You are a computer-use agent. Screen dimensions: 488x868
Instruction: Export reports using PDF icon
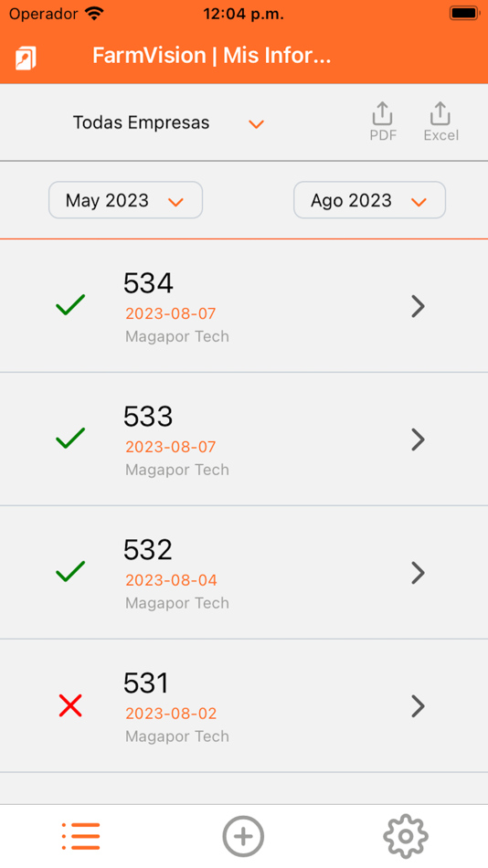(383, 122)
